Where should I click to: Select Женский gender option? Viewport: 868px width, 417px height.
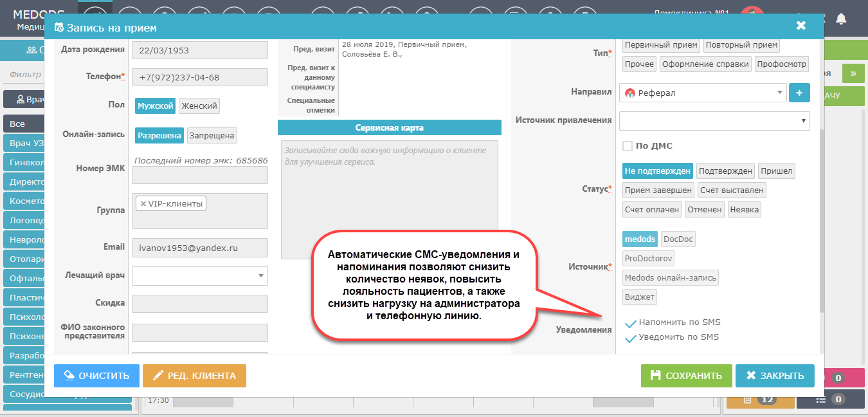(199, 106)
